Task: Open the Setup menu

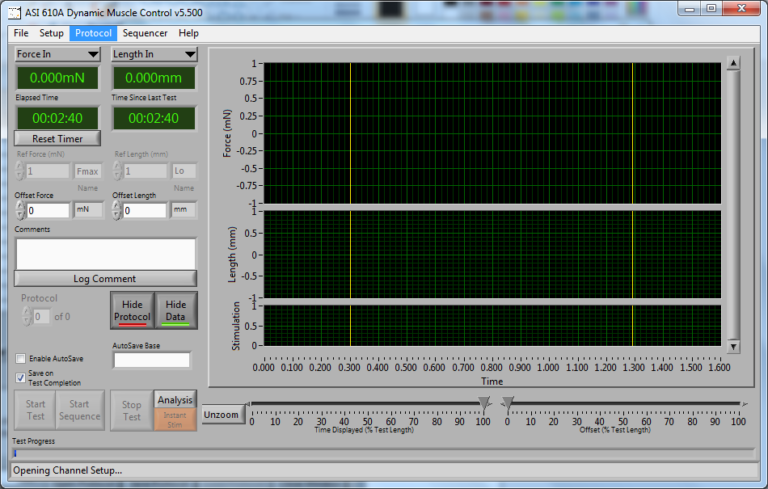Action: (51, 33)
